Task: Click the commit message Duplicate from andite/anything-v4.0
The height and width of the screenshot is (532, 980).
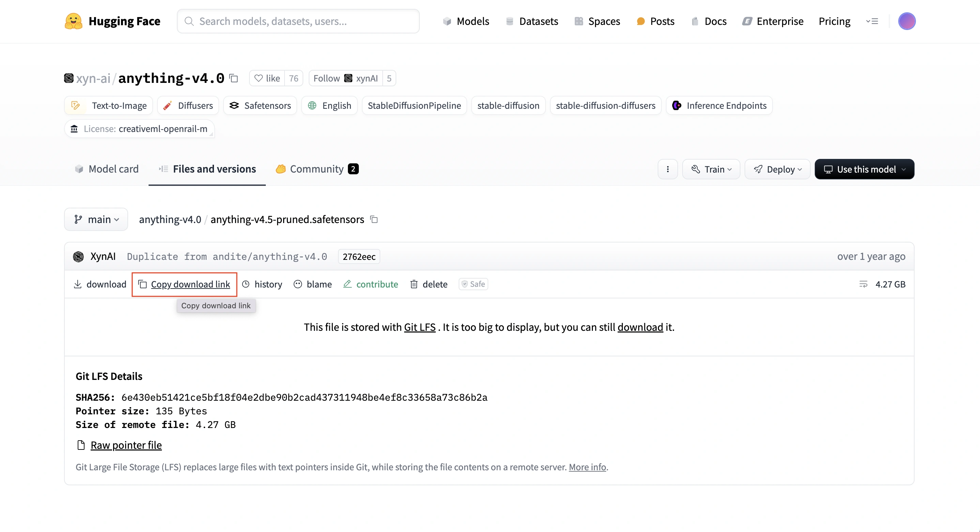Action: [x=227, y=257]
